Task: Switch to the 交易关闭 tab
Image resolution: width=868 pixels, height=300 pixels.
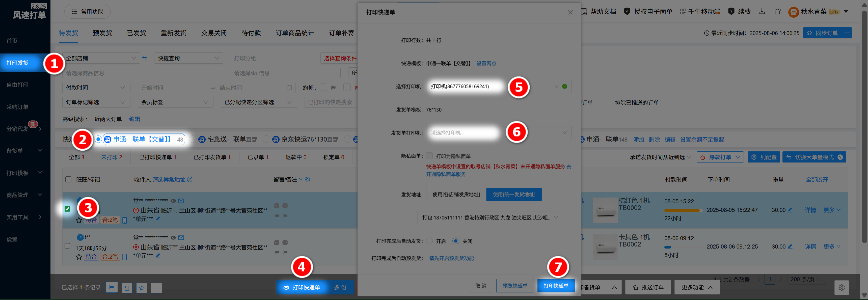Action: pyautogui.click(x=214, y=33)
